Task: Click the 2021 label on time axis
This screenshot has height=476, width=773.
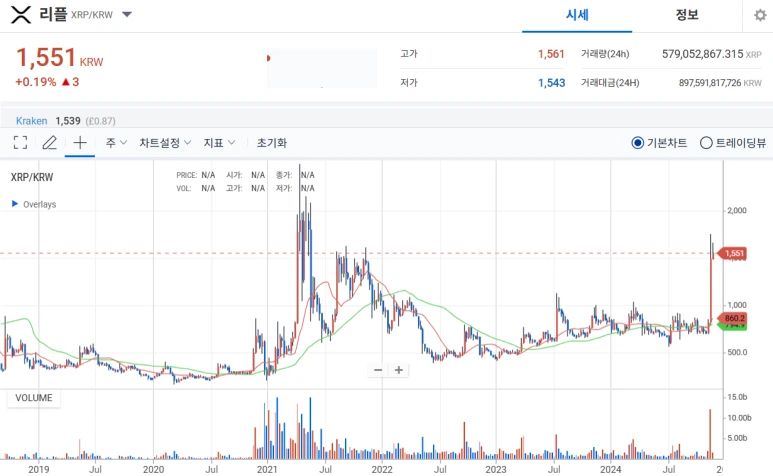Action: (x=267, y=470)
